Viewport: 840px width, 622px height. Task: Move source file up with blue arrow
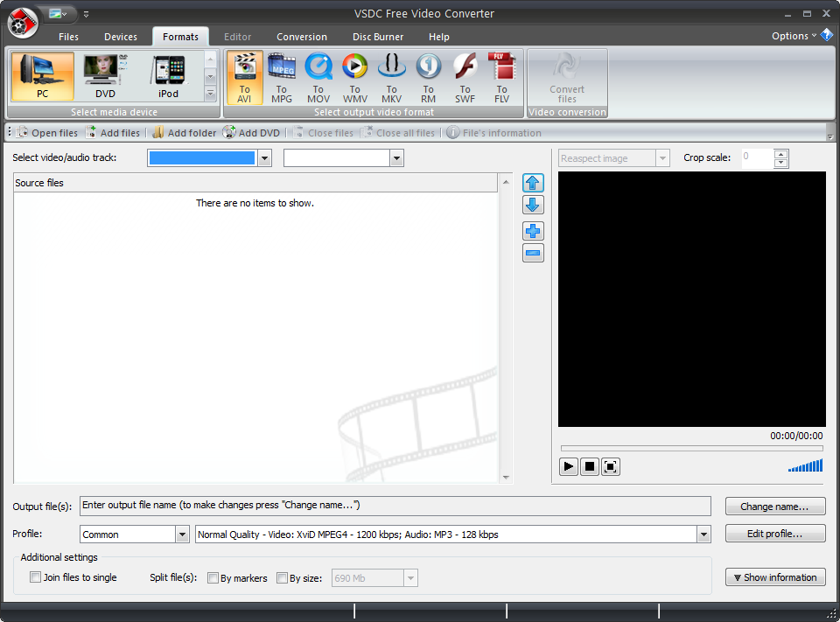pos(533,183)
